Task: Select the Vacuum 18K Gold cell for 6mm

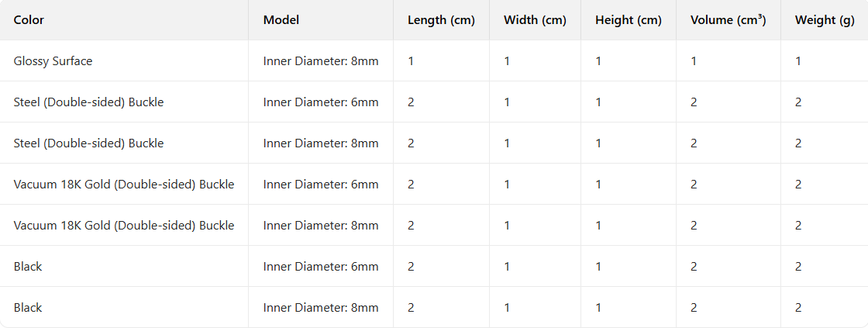Action: point(124,184)
